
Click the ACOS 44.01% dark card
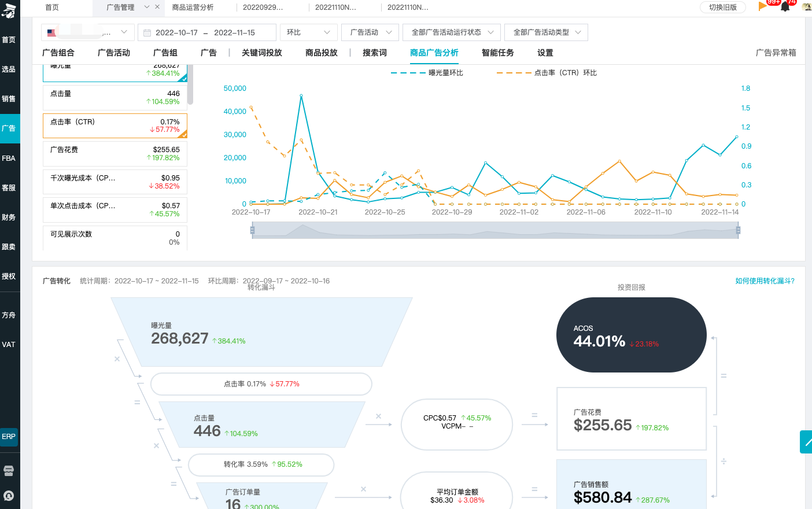tap(632, 335)
